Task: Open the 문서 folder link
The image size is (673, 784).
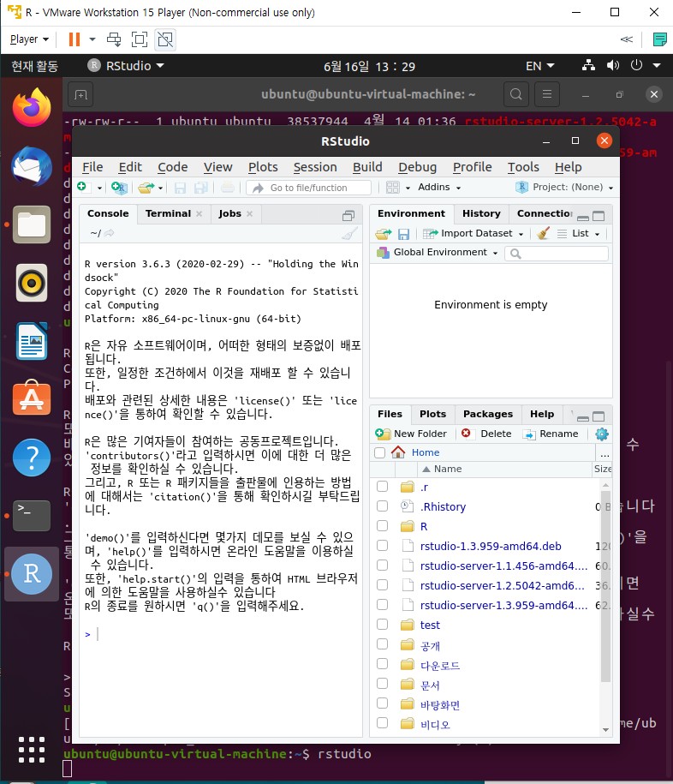Action: pyautogui.click(x=430, y=685)
